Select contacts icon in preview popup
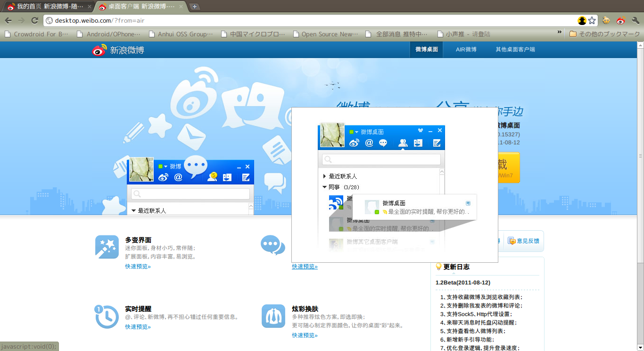The image size is (644, 351). pos(403,143)
